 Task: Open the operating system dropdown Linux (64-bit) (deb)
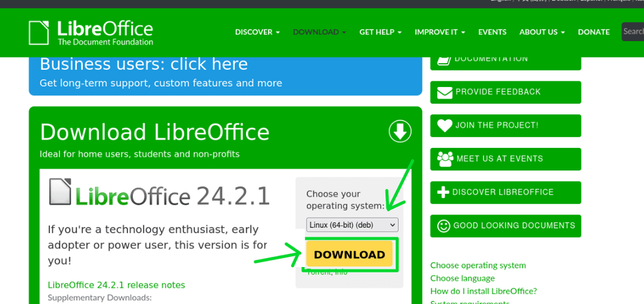(352, 225)
